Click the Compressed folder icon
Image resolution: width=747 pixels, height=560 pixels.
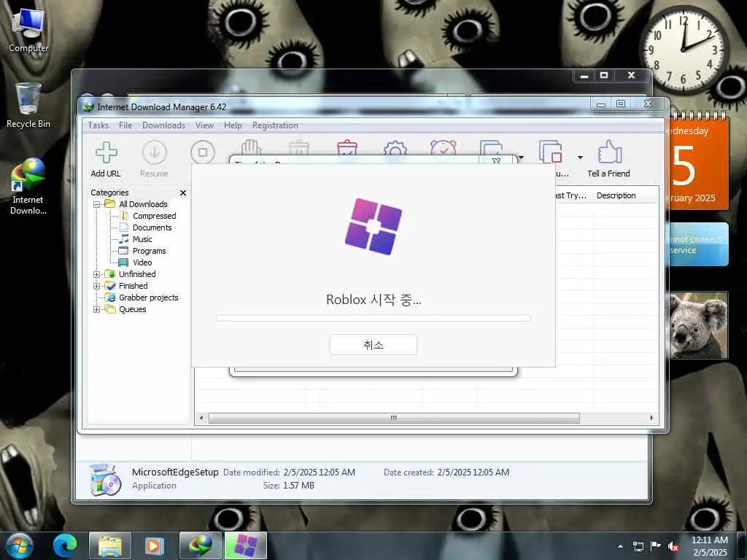tap(124, 216)
